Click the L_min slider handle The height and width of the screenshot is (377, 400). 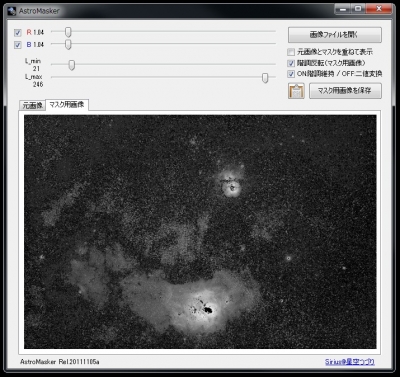(x=72, y=65)
